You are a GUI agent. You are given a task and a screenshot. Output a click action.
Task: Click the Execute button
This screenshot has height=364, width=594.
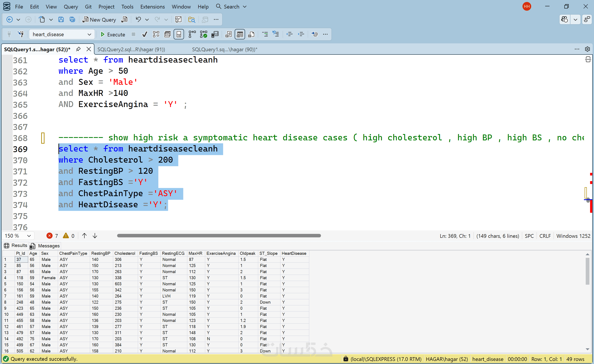[x=113, y=34]
